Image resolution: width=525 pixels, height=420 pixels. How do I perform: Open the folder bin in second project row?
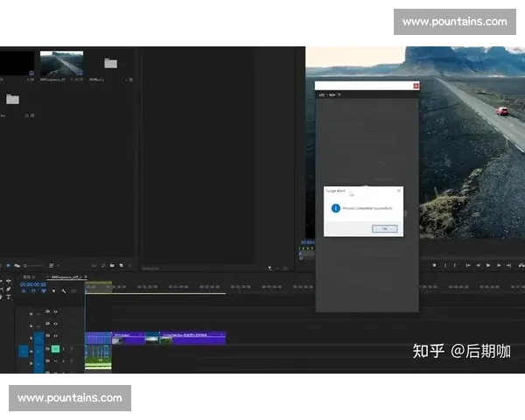click(x=12, y=100)
